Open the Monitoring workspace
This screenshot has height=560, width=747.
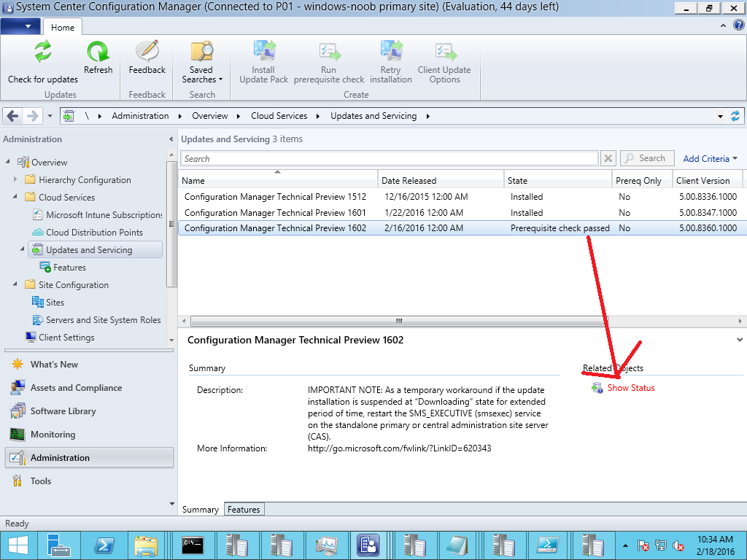(x=89, y=435)
